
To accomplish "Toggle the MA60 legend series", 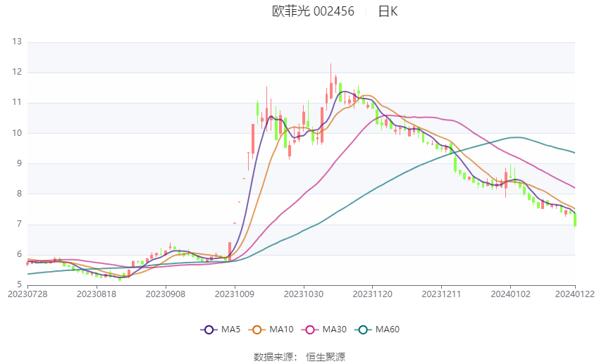I will click(377, 330).
